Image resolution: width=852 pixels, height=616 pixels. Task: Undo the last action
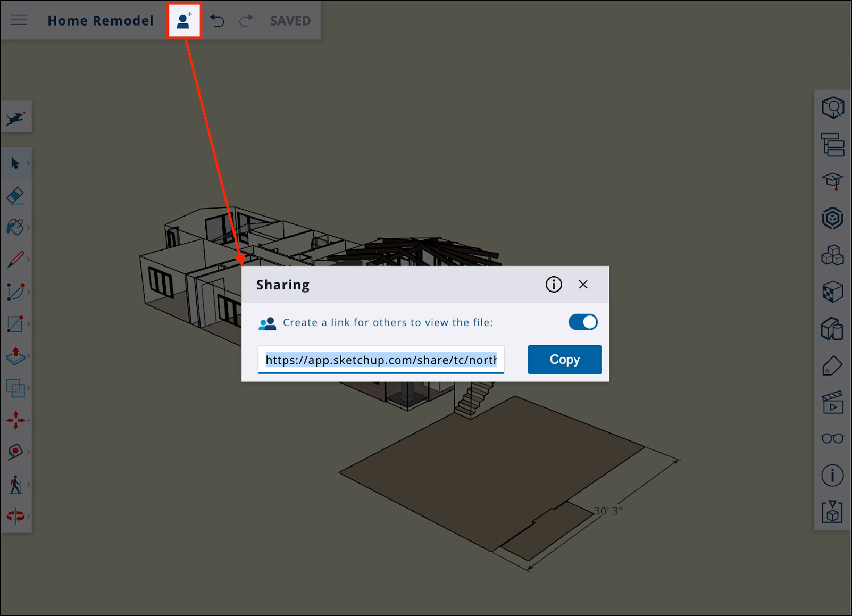217,21
